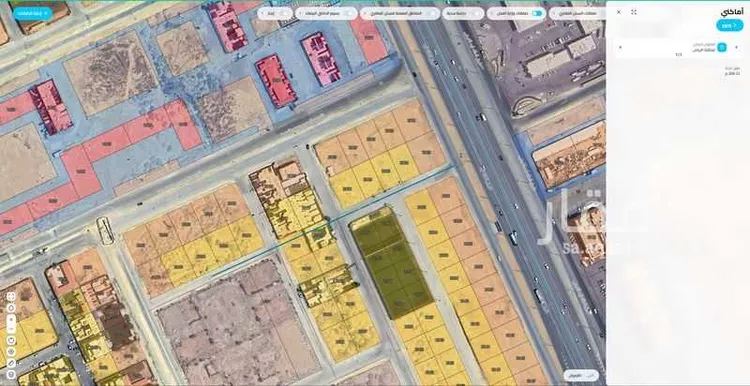Viewport: 750px width, 386px height.
Task: Expand the أماكني panel to full screen
Action: (x=634, y=12)
